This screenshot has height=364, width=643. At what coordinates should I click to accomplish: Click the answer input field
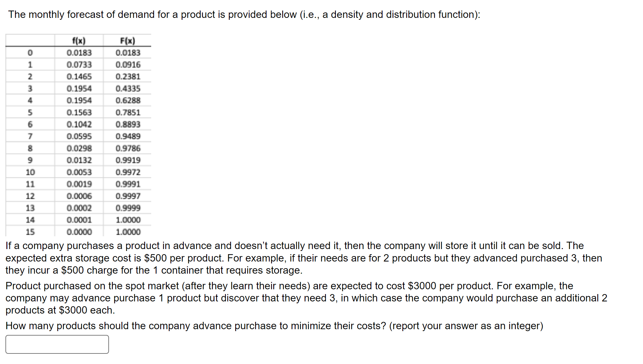tap(57, 344)
